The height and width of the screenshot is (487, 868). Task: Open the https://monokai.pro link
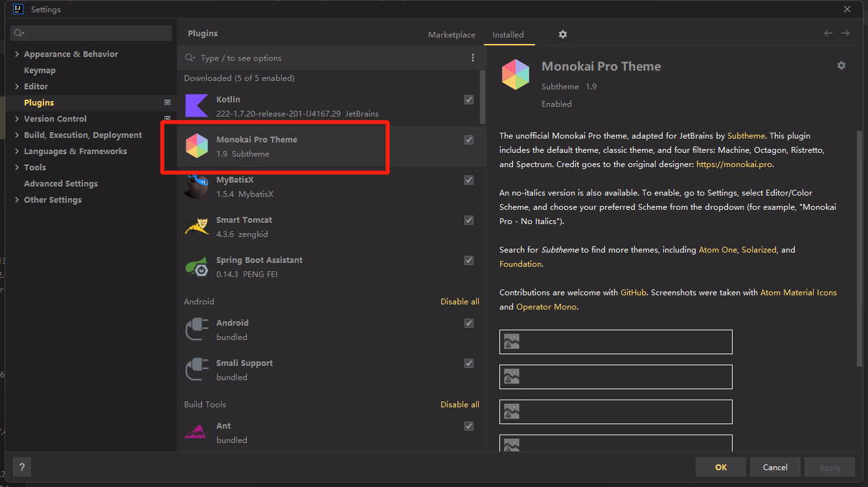[735, 164]
